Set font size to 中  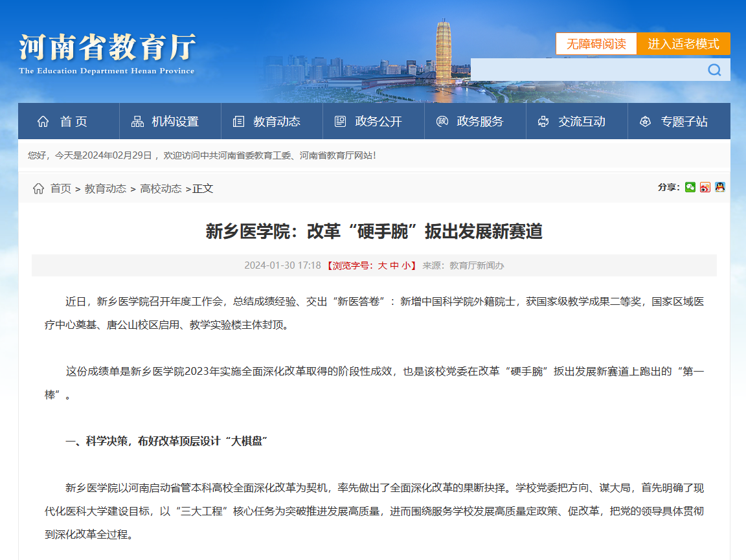394,265
